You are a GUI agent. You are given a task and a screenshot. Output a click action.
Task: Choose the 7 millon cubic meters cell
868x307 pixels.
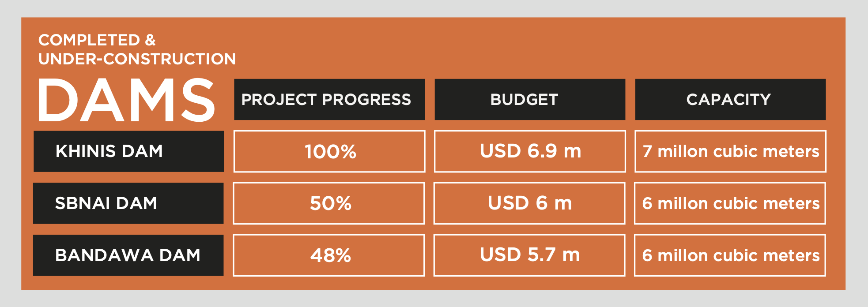(730, 151)
